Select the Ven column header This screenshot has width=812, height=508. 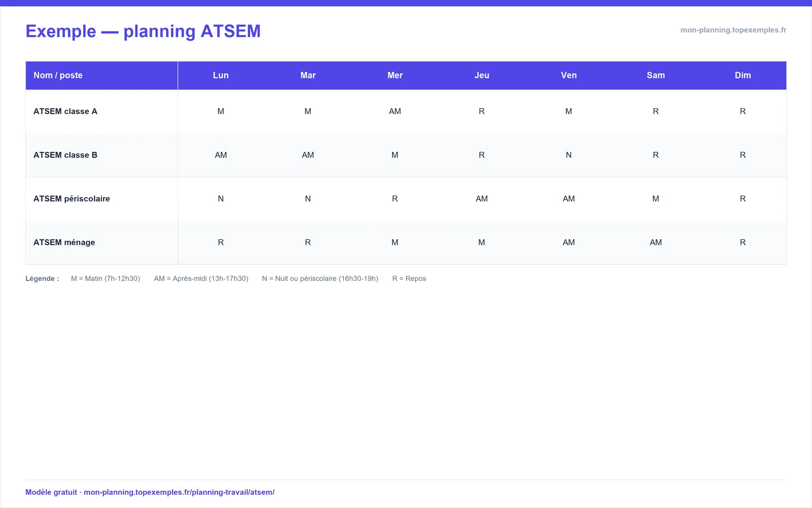(569, 75)
